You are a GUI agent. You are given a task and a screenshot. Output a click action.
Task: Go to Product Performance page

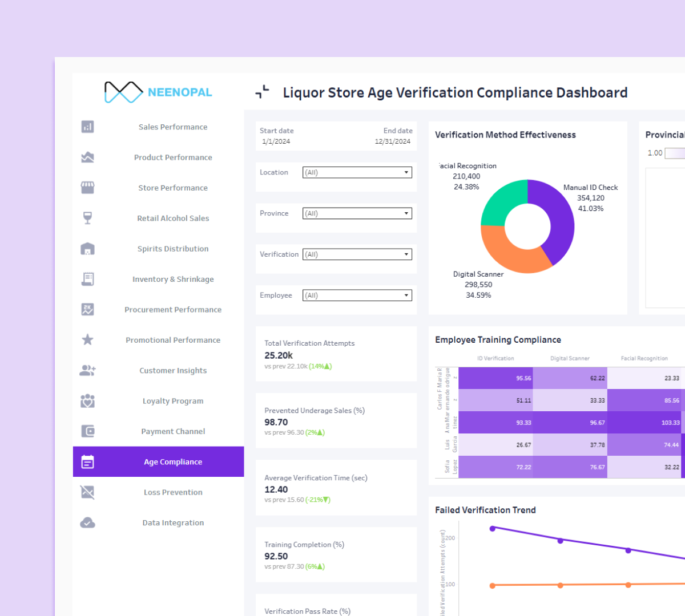(173, 157)
